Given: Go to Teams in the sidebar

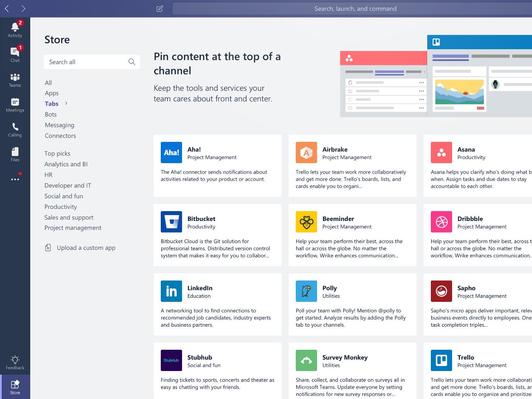Looking at the screenshot, I should tap(15, 80).
